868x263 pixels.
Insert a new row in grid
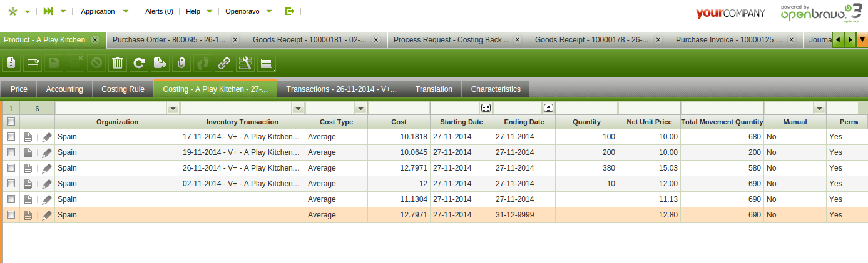tap(33, 63)
